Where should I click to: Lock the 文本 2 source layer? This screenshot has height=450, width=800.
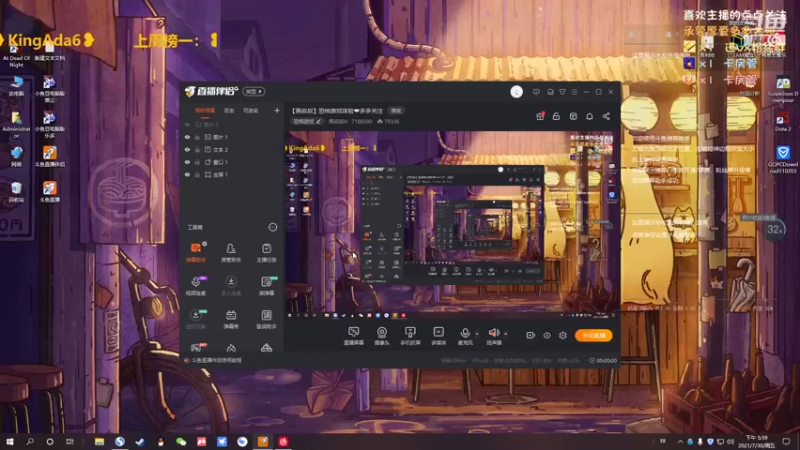197,149
